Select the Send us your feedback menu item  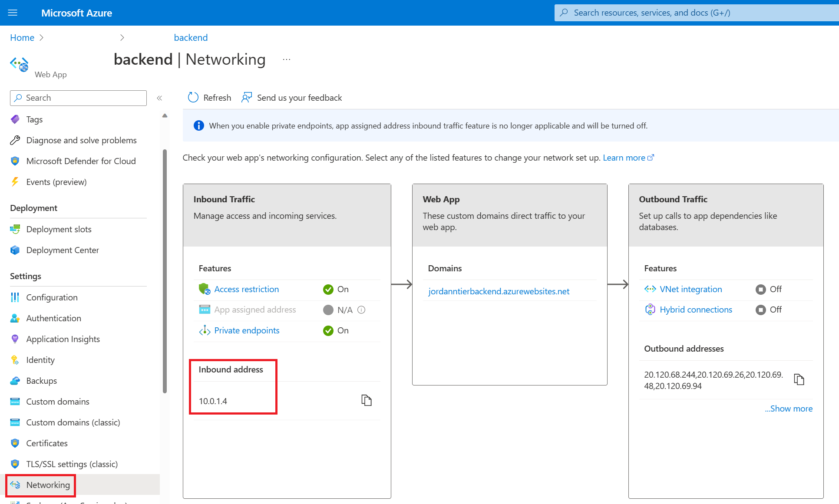point(291,97)
